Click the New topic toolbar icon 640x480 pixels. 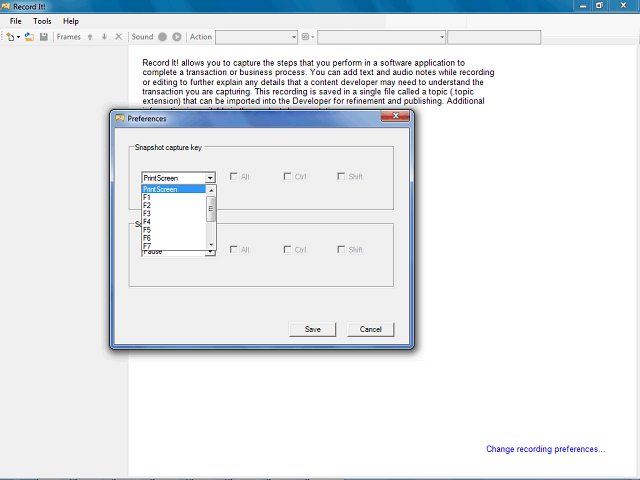click(x=10, y=37)
